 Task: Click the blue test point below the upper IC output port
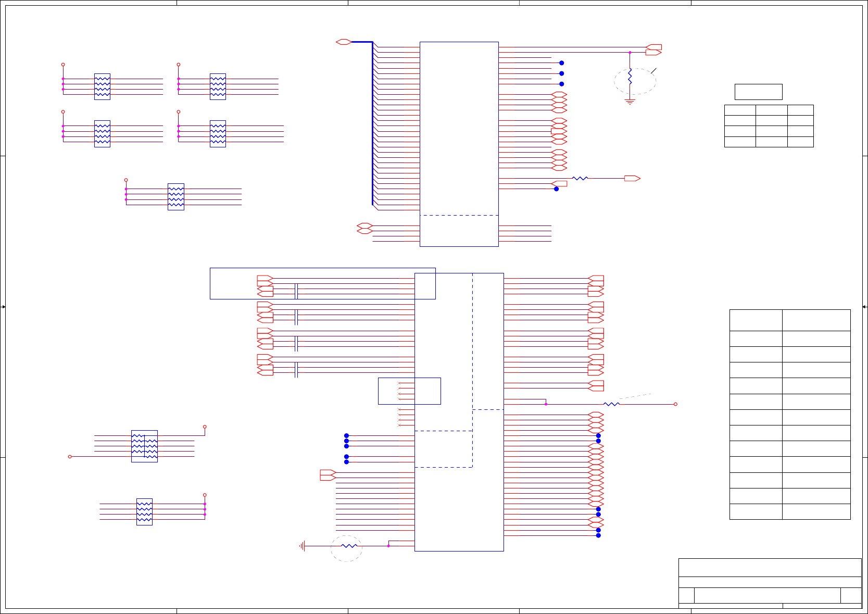click(557, 189)
